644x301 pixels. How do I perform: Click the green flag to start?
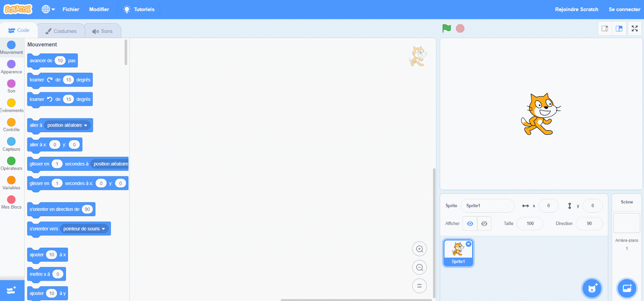tap(446, 28)
